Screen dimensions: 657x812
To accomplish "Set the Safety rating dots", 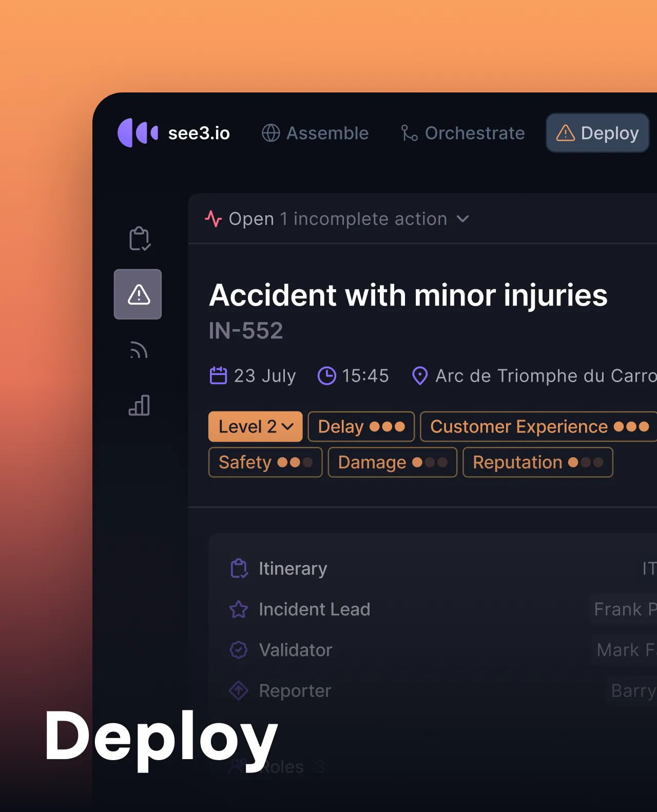I will click(x=295, y=462).
